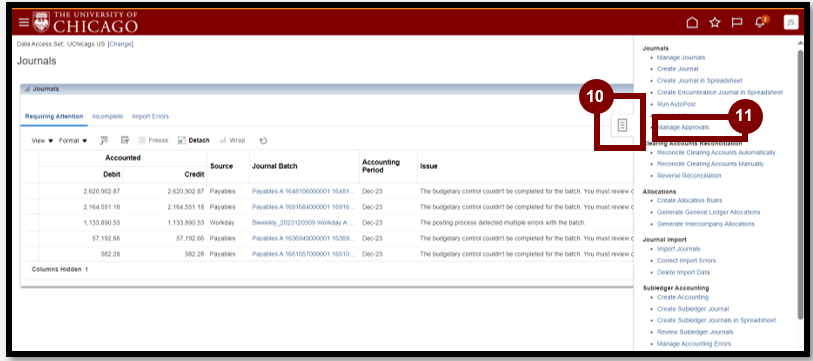
Task: Click the Freeze toolbar button
Action: point(153,140)
